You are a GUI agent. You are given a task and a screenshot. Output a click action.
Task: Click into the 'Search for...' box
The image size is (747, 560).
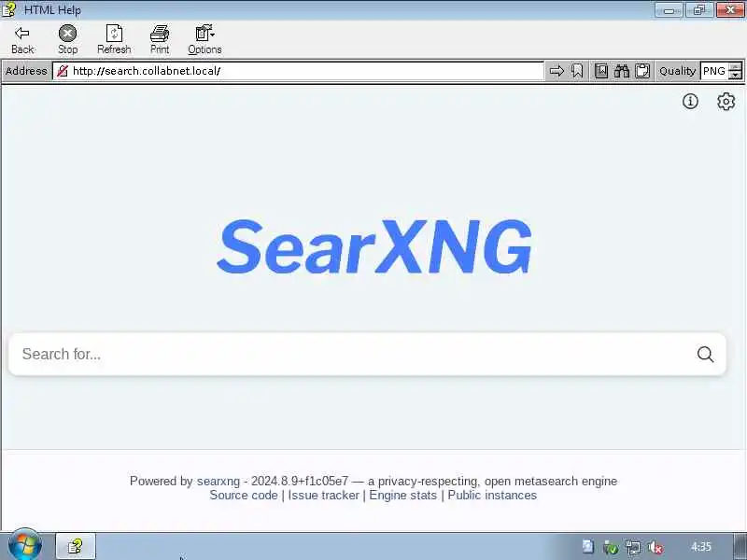[353, 355]
